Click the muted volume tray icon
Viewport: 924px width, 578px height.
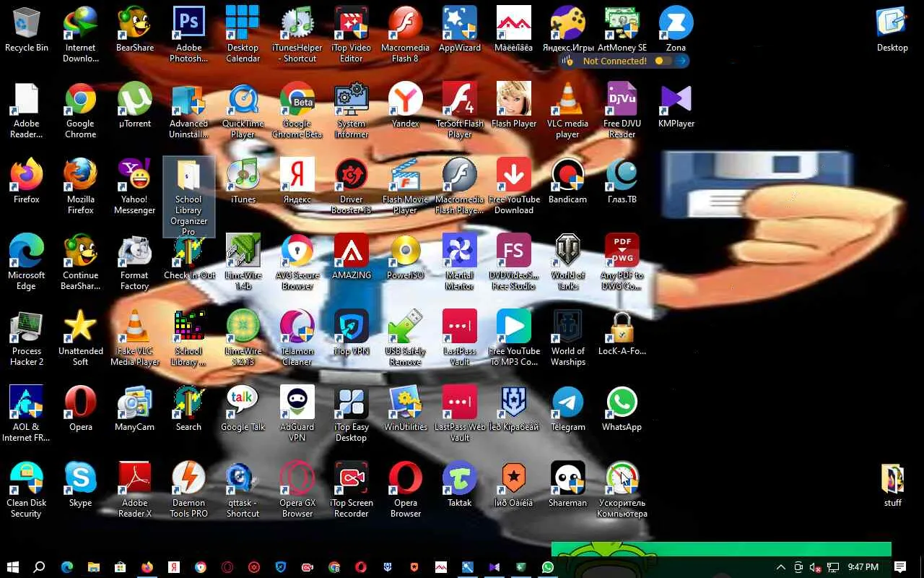(x=816, y=567)
